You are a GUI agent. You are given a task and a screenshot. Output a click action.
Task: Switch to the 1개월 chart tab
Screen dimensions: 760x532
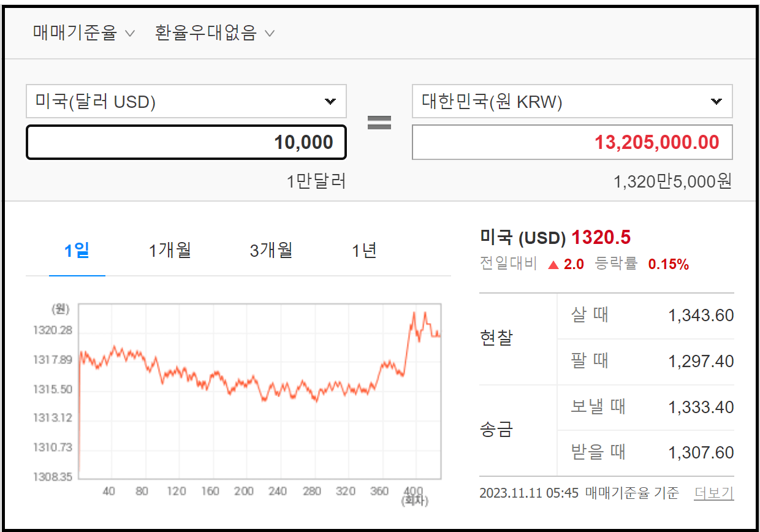point(170,250)
